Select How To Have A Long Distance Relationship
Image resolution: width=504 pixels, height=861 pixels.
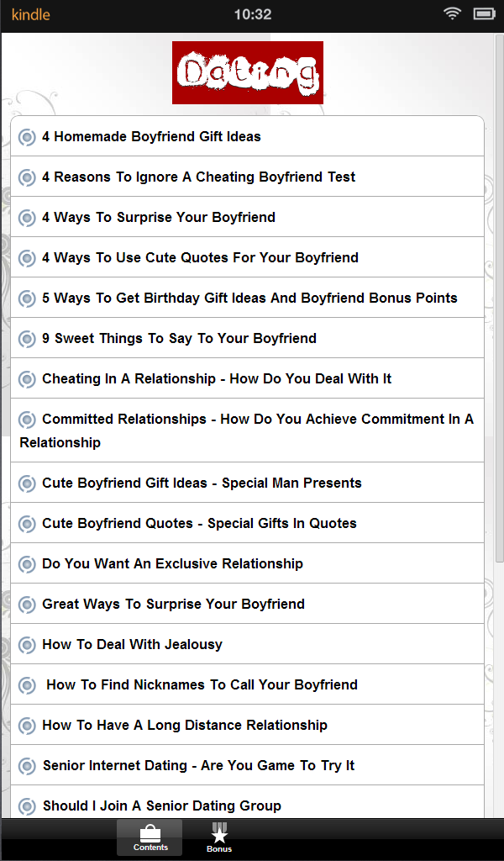point(185,725)
